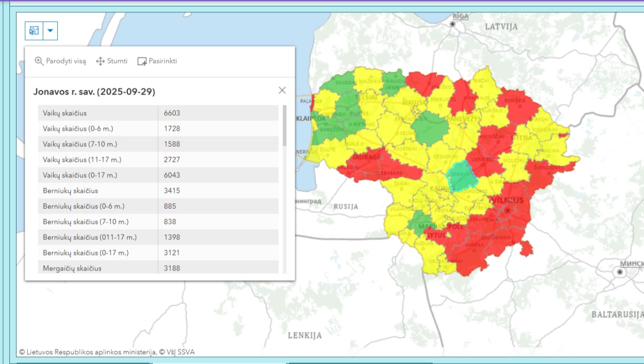The image size is (644, 364).
Task: Click the popup's vertical scrollbar thumb
Action: [284, 125]
